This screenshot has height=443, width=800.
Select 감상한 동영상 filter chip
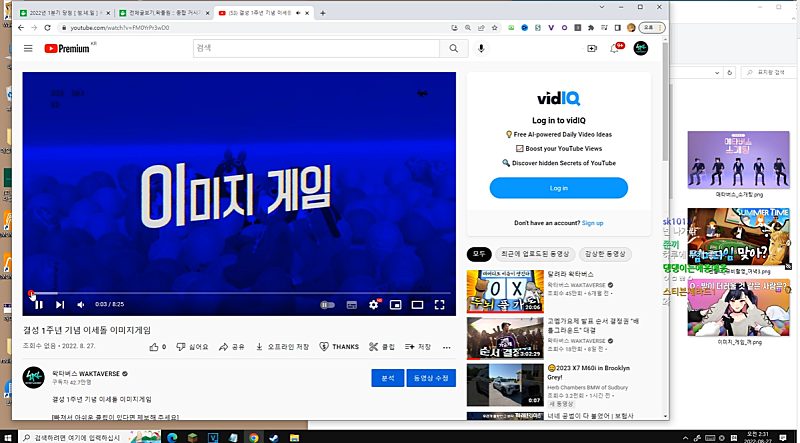tap(605, 254)
